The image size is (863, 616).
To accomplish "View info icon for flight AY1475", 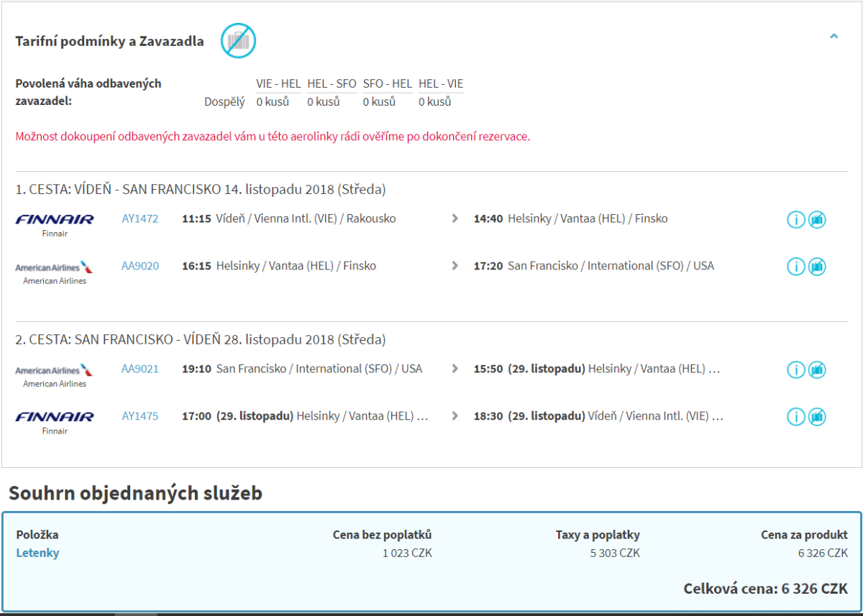I will coord(795,416).
